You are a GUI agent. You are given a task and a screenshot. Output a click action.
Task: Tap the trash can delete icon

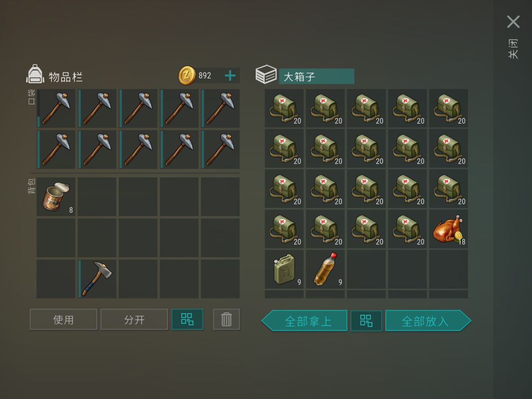point(226,319)
